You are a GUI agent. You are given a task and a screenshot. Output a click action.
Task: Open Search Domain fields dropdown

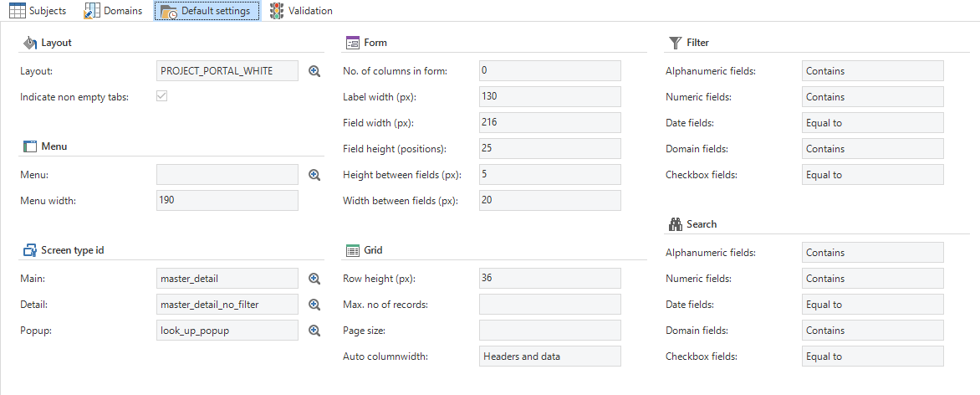(x=872, y=331)
